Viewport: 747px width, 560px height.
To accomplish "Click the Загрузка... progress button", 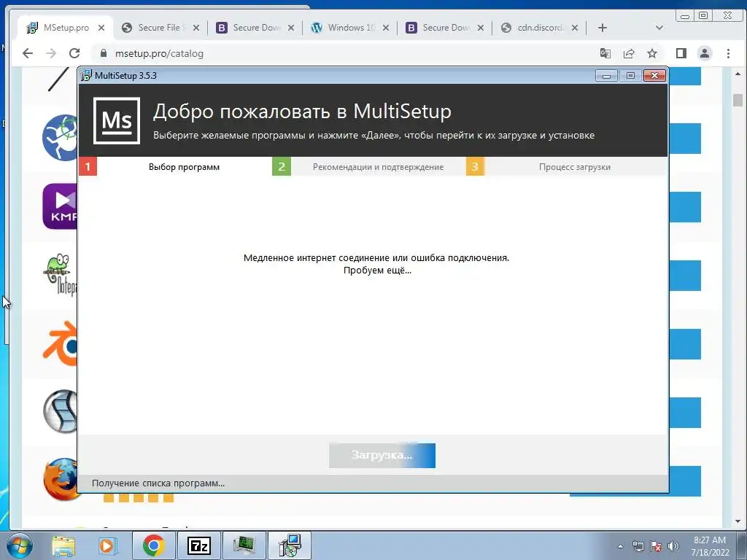I will (x=382, y=455).
